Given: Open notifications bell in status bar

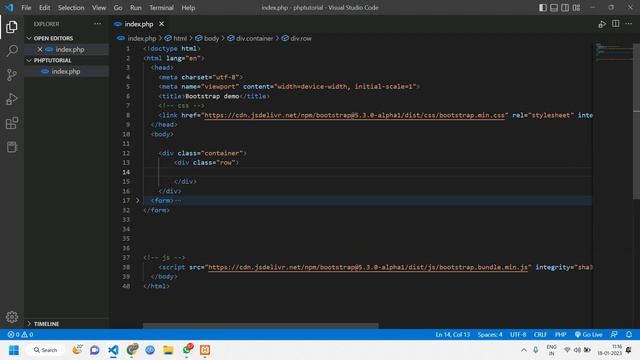Looking at the screenshot, I should click(x=629, y=334).
